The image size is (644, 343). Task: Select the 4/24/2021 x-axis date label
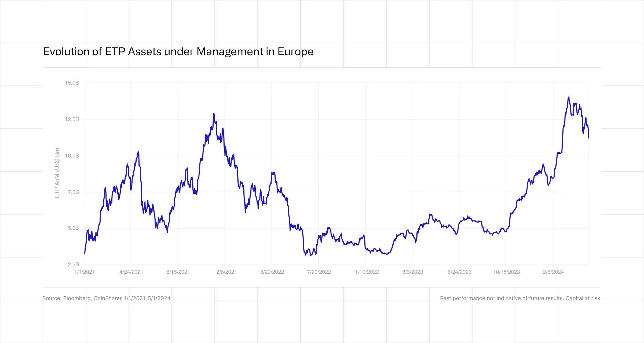tap(131, 272)
